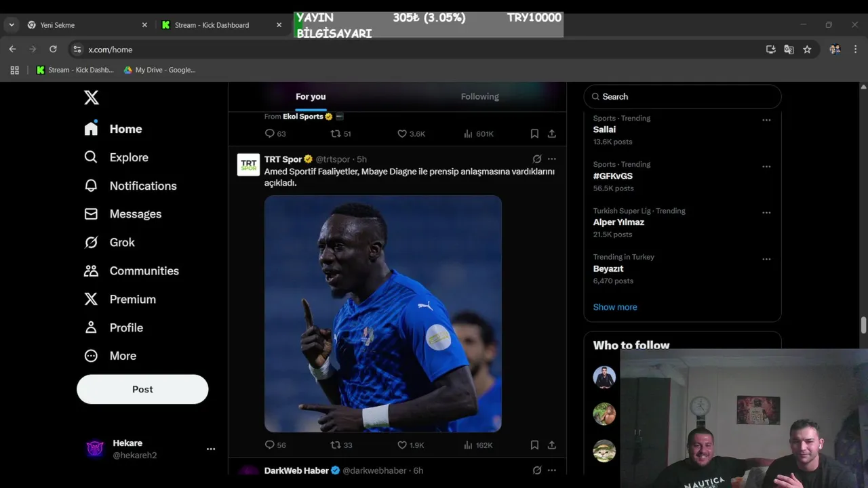This screenshot has height=488, width=868.
Task: Open the apps grid in bookmarks bar
Action: 15,70
